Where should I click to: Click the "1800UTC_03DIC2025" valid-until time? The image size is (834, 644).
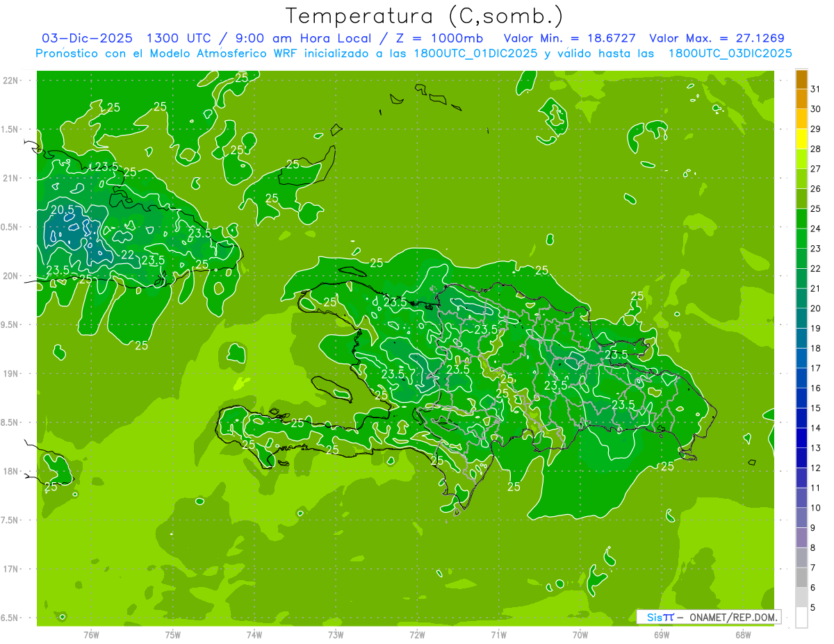pos(730,53)
